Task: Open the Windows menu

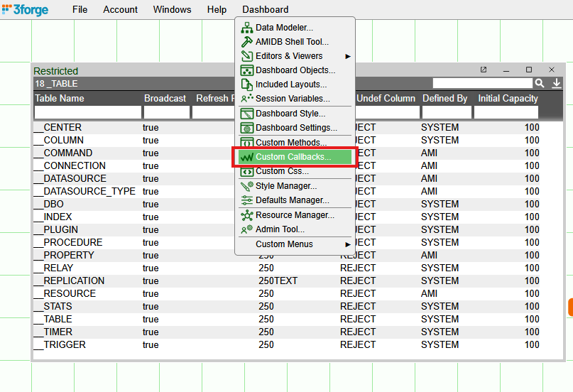Action: click(172, 9)
